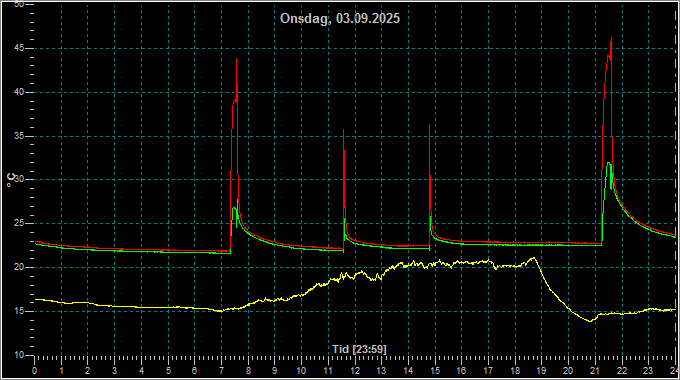This screenshot has width=680, height=380.
Task: Click the date title Onsdag, 03.09.2025
Action: 340,19
